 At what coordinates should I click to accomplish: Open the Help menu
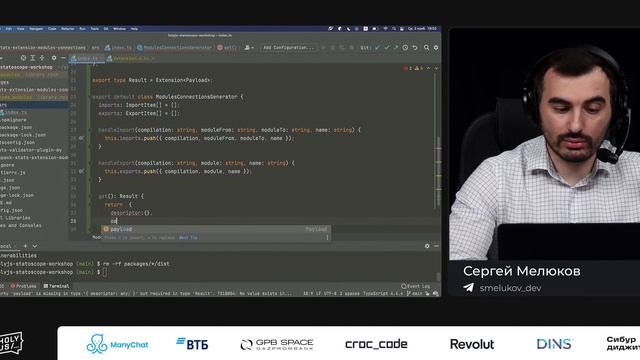click(134, 29)
